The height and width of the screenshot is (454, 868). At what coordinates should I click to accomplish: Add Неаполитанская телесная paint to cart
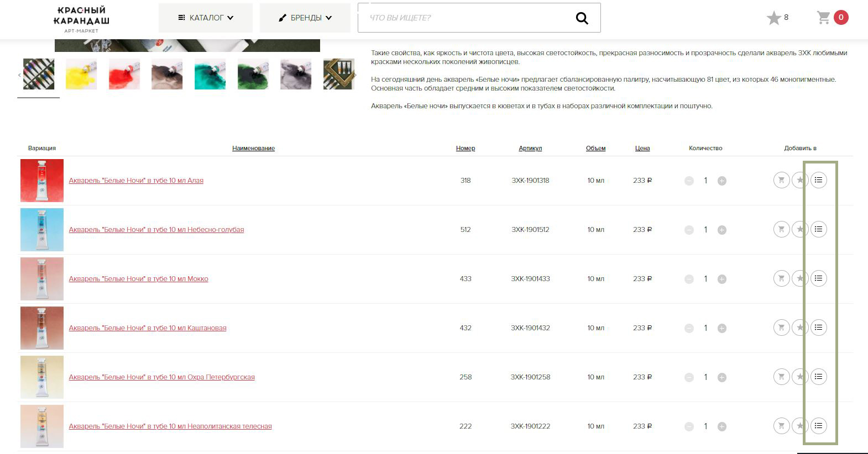[781, 426]
